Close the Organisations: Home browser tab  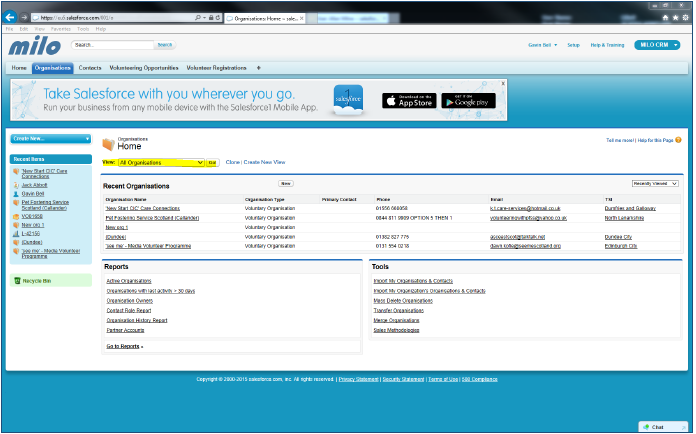point(302,18)
